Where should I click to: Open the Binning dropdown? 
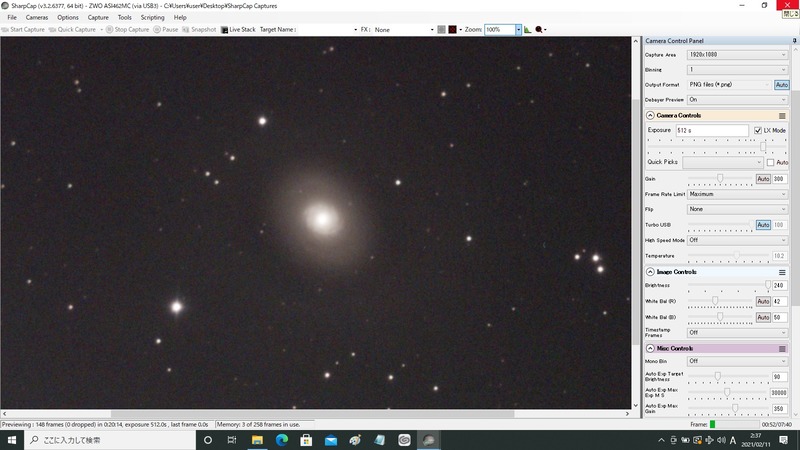[737, 69]
